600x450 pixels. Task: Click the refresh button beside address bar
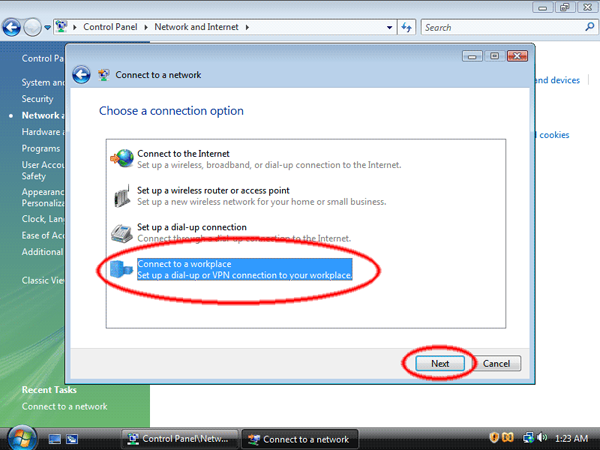(406, 27)
